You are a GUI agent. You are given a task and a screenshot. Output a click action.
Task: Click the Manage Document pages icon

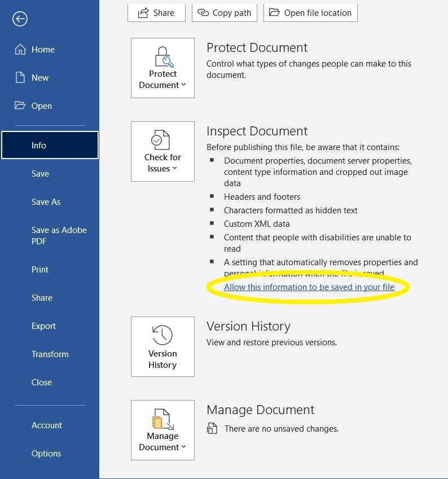point(162,419)
